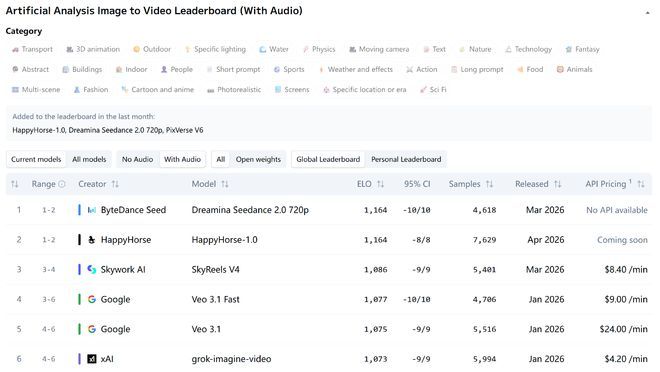Screen dimensions: 660x372
Task: Click the HappyHorse logo icon
Action: click(x=91, y=240)
